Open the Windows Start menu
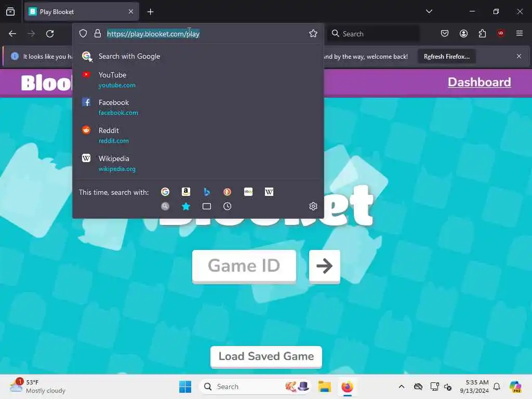This screenshot has height=399, width=532. coord(185,387)
